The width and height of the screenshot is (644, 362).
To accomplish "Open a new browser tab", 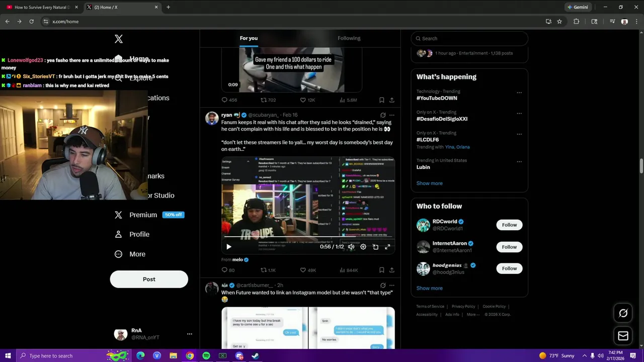I will tap(168, 7).
